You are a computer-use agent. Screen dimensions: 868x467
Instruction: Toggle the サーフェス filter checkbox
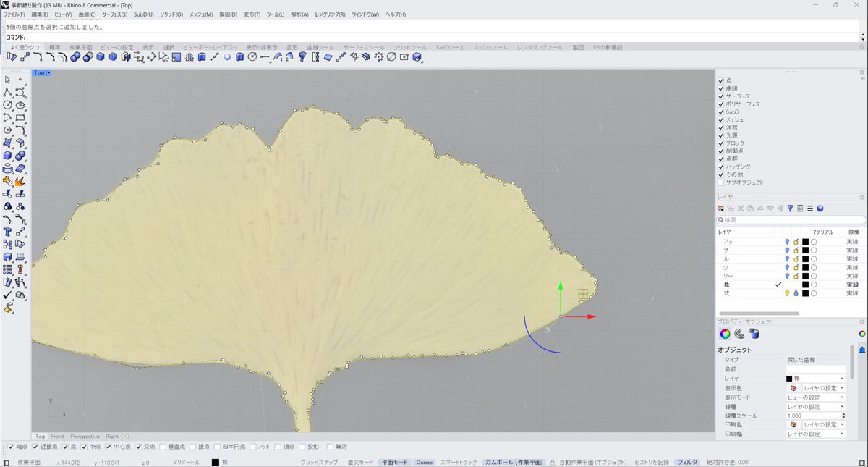721,96
